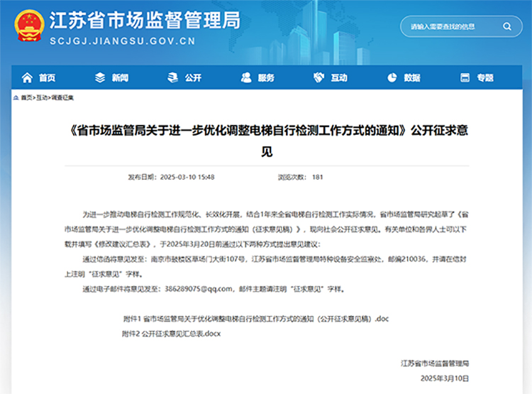Image resolution: width=532 pixels, height=394 pixels.
Task: Click 互动 in the breadcrumb trail
Action: point(43,97)
